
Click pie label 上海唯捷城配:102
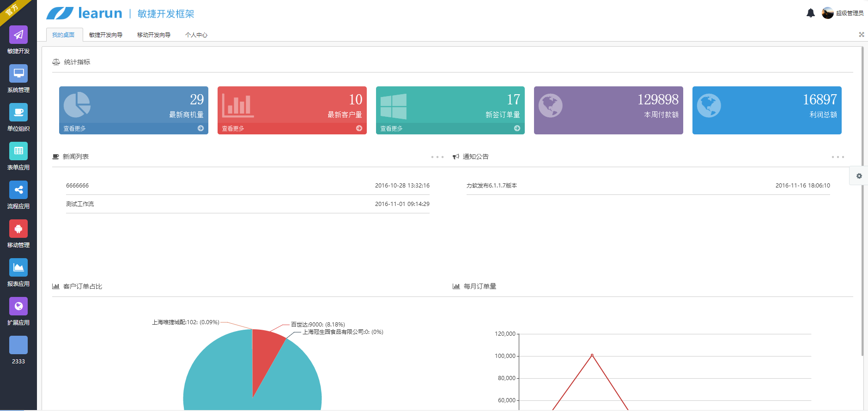click(x=186, y=322)
